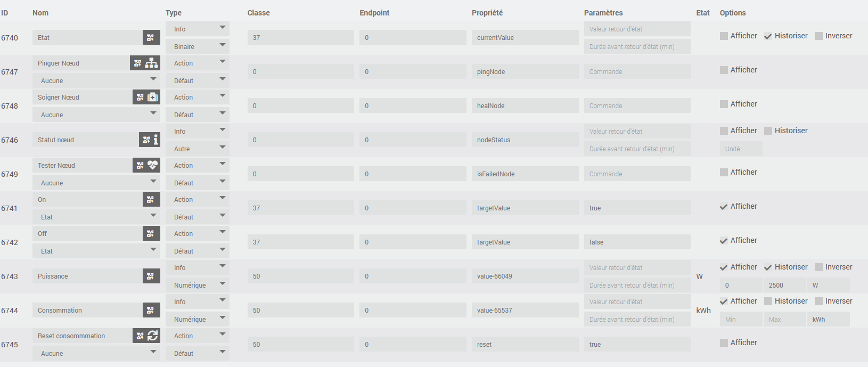Enable Historiser for the Consommation command

pyautogui.click(x=768, y=301)
